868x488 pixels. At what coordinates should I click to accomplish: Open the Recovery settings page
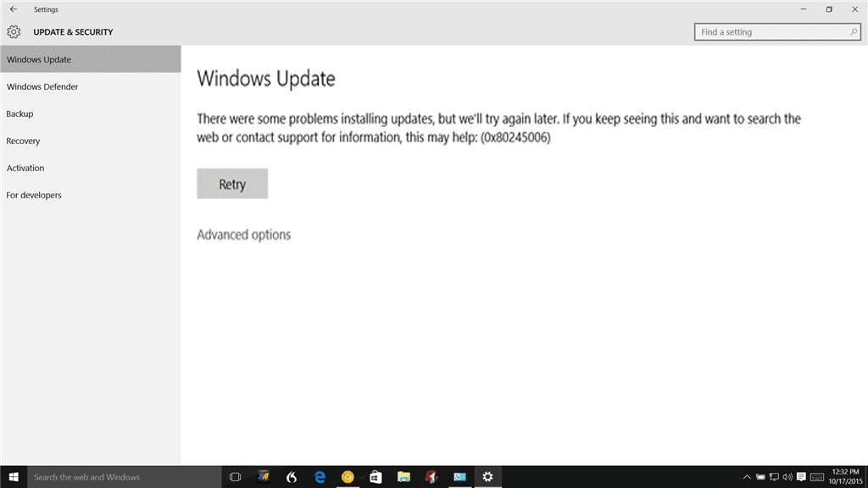tap(91, 141)
